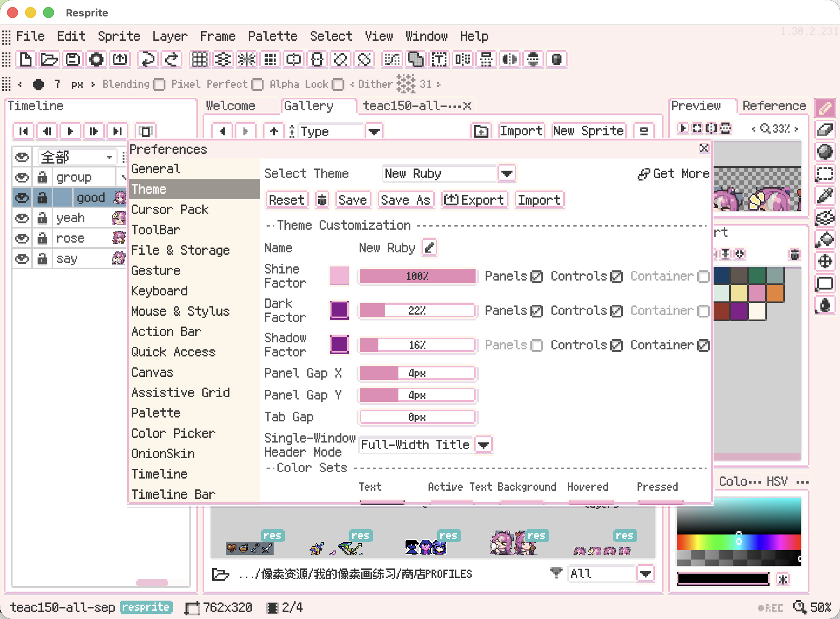
Task: Open the Palette menu
Action: [x=272, y=36]
